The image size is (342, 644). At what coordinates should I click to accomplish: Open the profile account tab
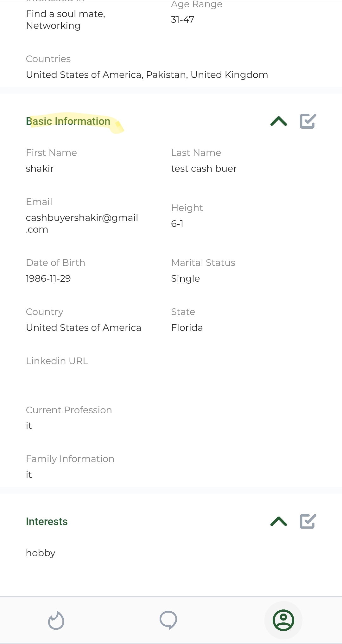coord(283,620)
